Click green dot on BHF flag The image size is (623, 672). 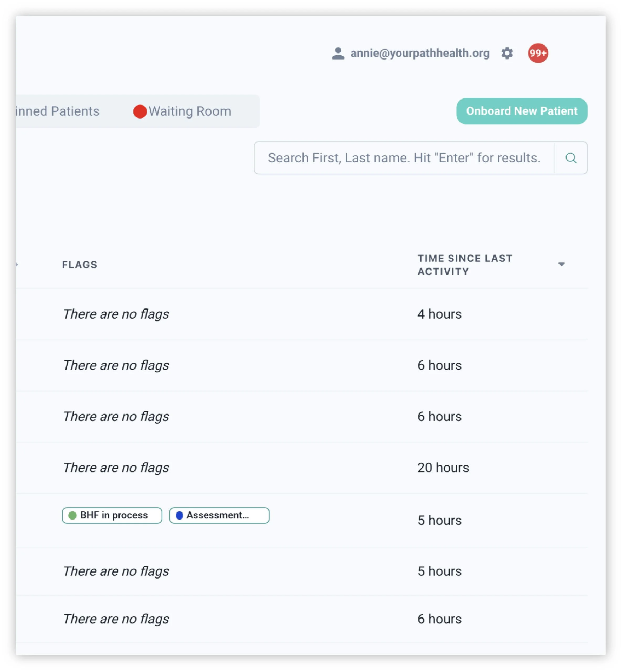pos(72,515)
